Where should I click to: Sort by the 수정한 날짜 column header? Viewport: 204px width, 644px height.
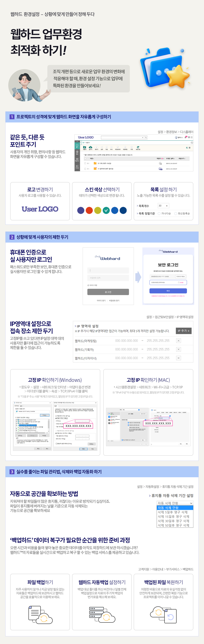(170, 158)
